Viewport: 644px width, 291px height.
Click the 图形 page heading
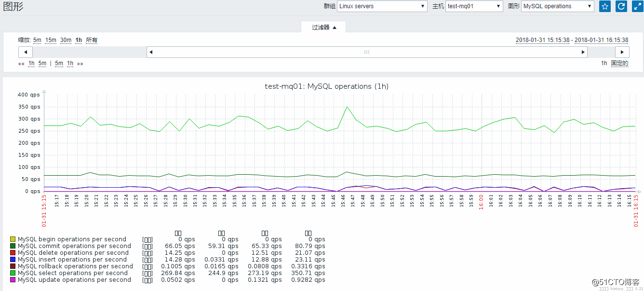(x=13, y=7)
